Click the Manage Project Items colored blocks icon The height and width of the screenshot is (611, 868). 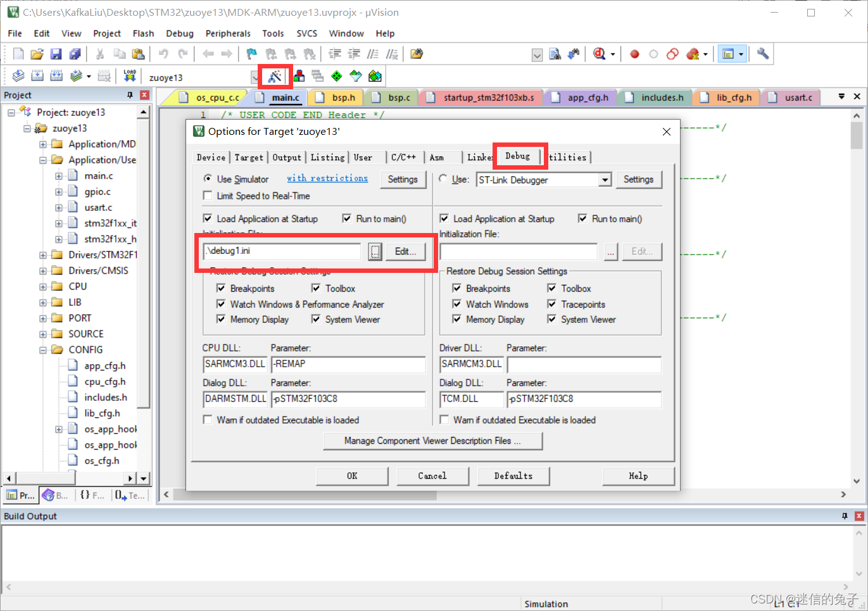coord(299,77)
